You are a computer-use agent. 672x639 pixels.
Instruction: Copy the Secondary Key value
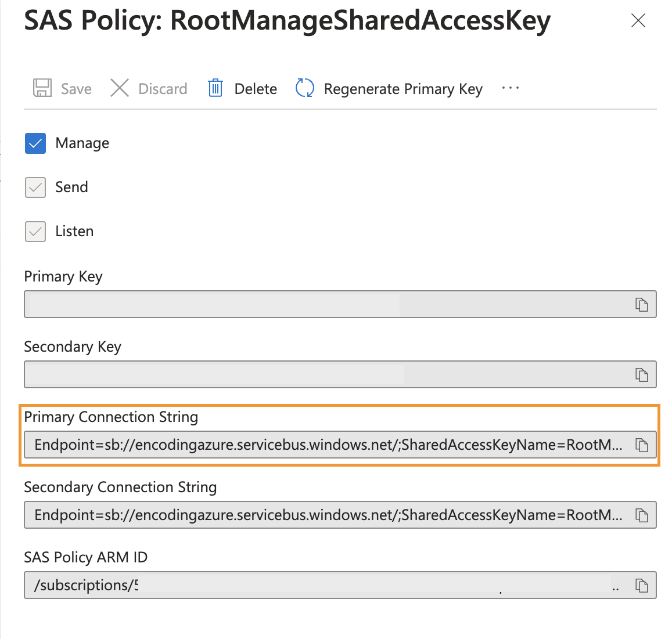(x=642, y=374)
